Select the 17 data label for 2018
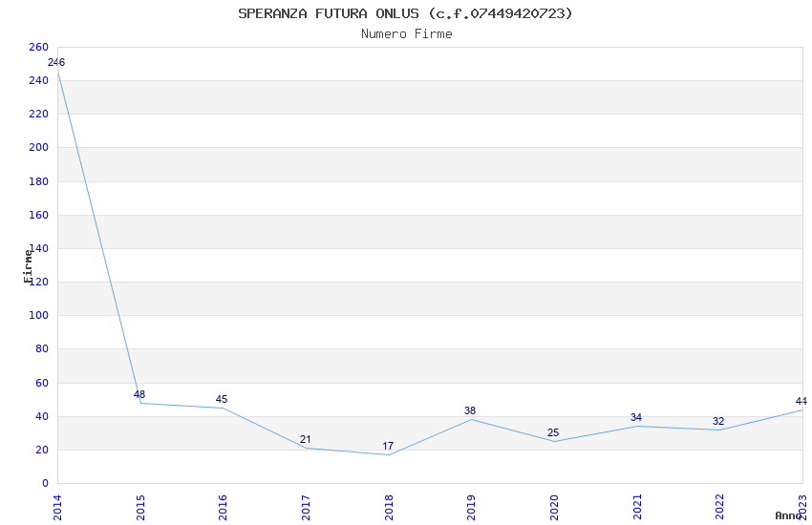812x525 pixels. tap(388, 447)
